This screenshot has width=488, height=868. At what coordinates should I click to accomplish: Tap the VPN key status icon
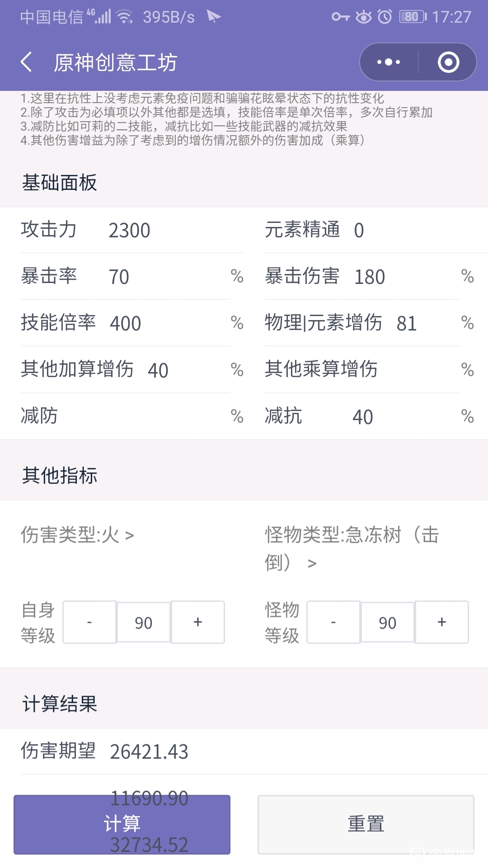(x=341, y=17)
